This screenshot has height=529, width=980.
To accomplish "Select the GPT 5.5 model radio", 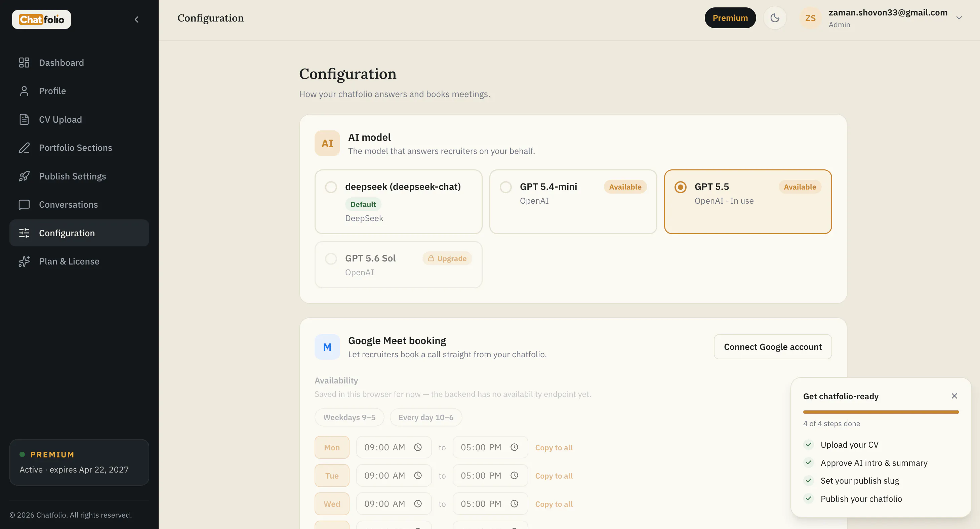I will pos(680,187).
